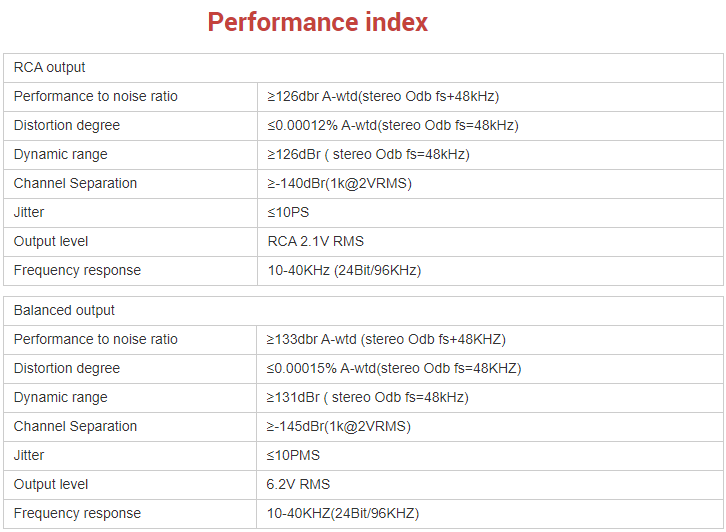Click the first Distortion degree label

[67, 126]
